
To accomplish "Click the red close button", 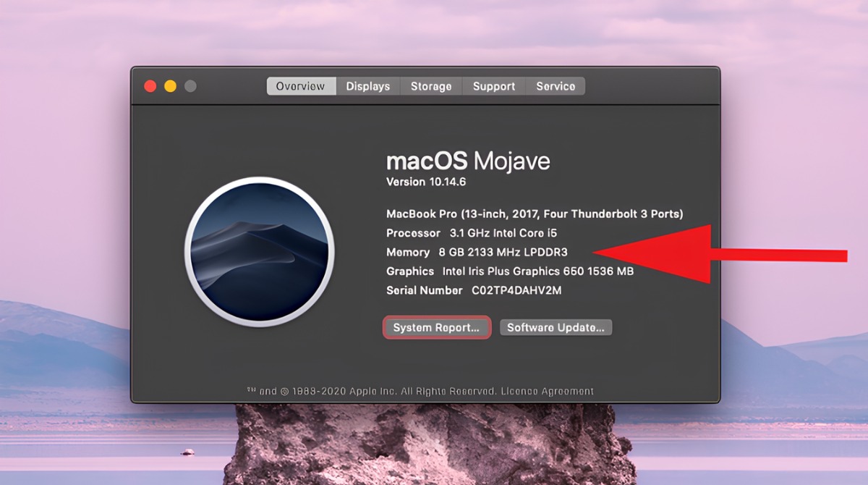I will [x=150, y=85].
